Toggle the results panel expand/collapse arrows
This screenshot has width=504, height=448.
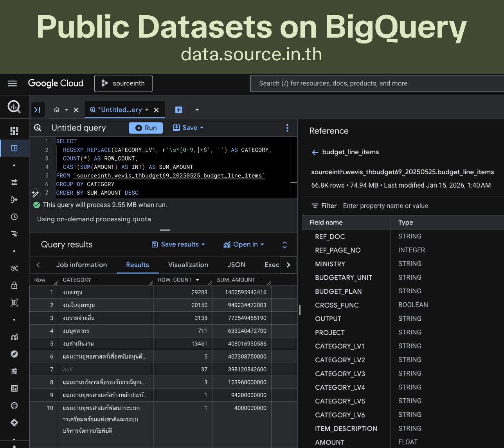pyautogui.click(x=284, y=245)
